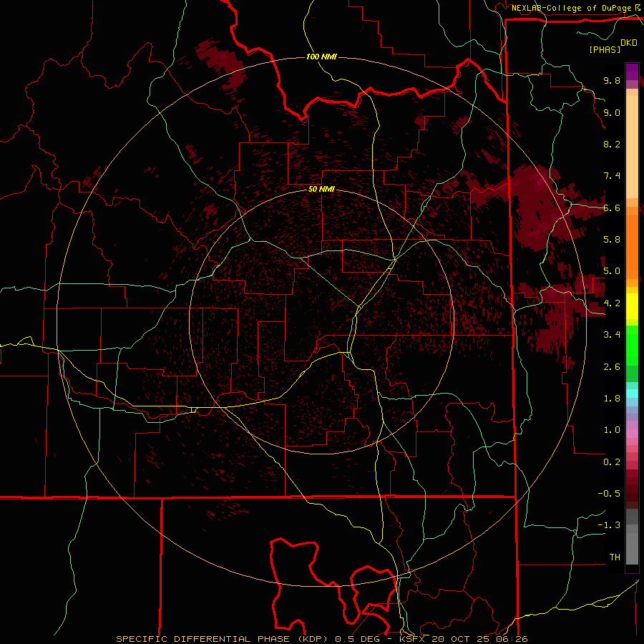
Task: Click the 5.8 scale value
Action: click(612, 240)
